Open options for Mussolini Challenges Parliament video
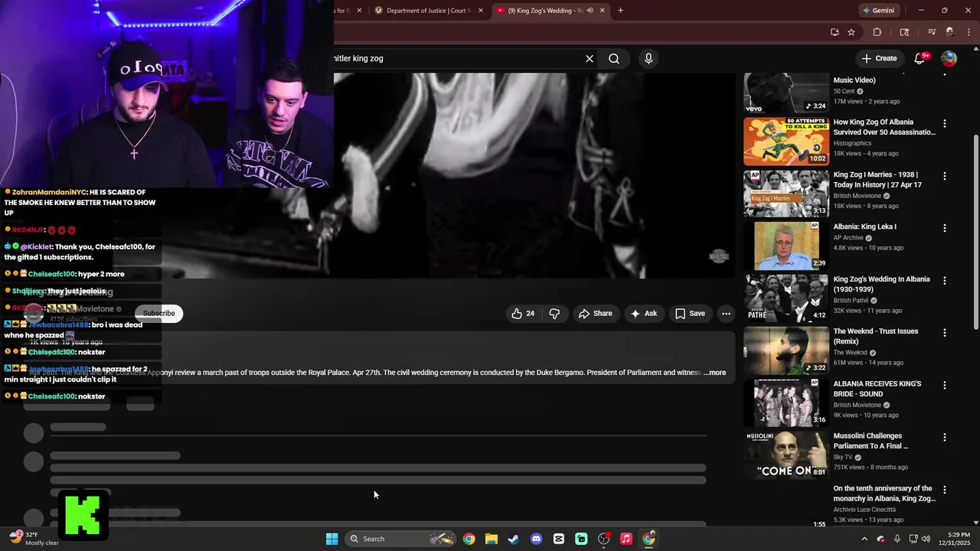 (x=945, y=438)
